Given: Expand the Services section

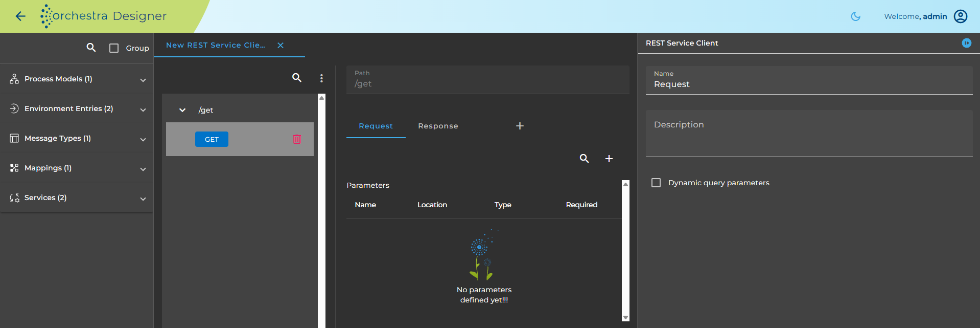Looking at the screenshot, I should (77, 198).
